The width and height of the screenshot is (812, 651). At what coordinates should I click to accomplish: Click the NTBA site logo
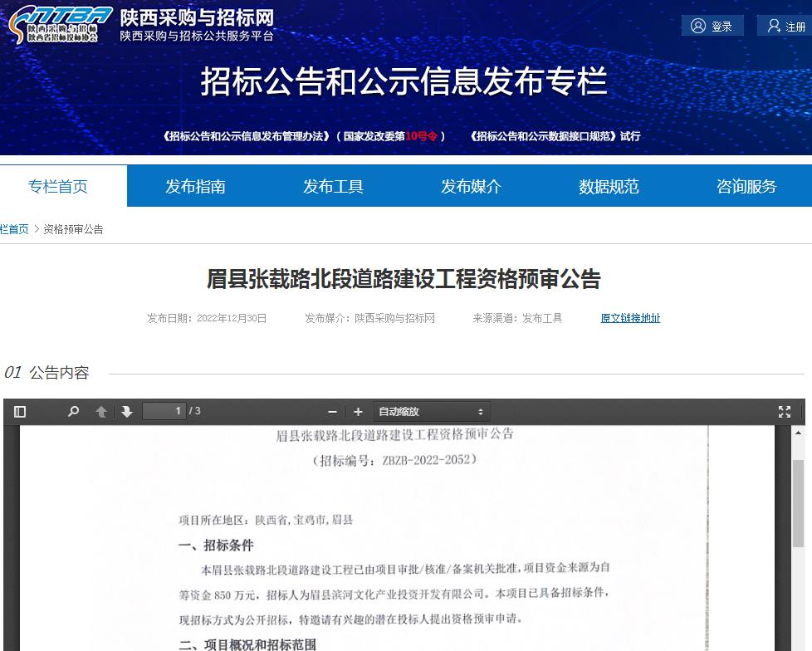tap(61, 24)
